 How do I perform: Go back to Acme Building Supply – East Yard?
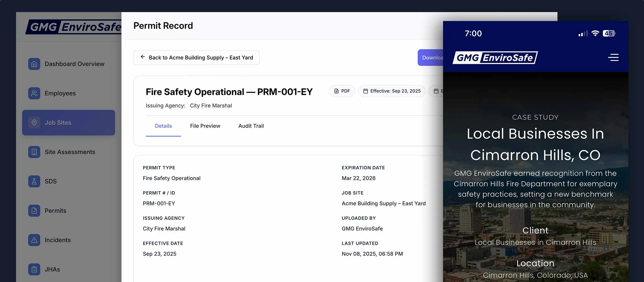tap(196, 58)
